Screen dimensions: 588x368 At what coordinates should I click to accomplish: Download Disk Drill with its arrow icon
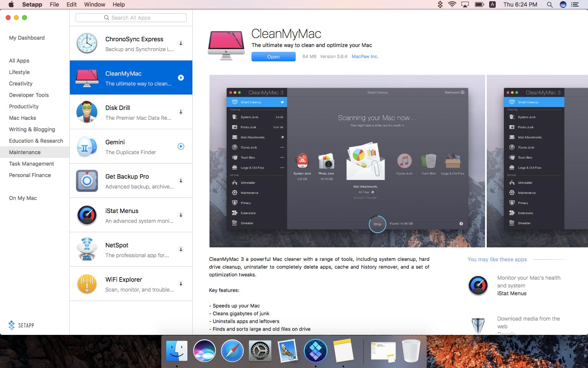click(x=181, y=112)
